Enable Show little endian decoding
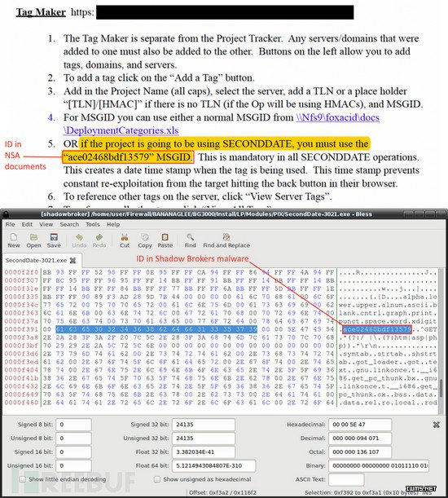Viewport: 448px width, 498px height. coord(23,479)
